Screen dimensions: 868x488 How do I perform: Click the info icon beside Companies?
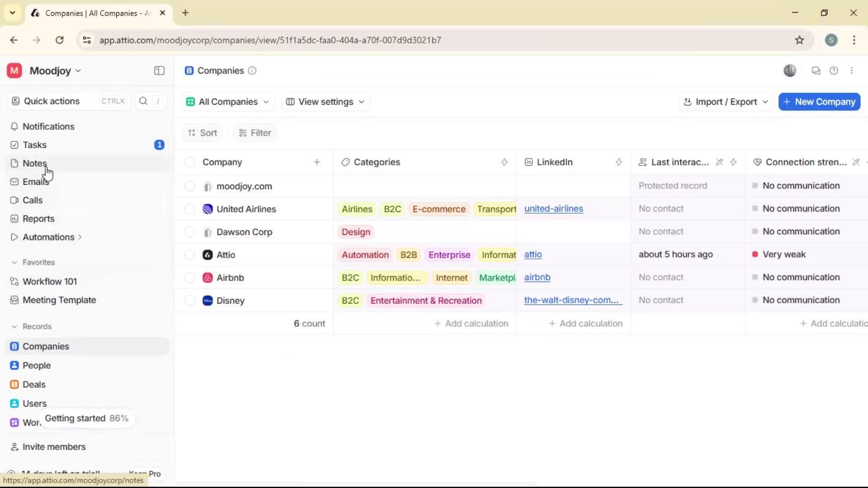(x=252, y=70)
